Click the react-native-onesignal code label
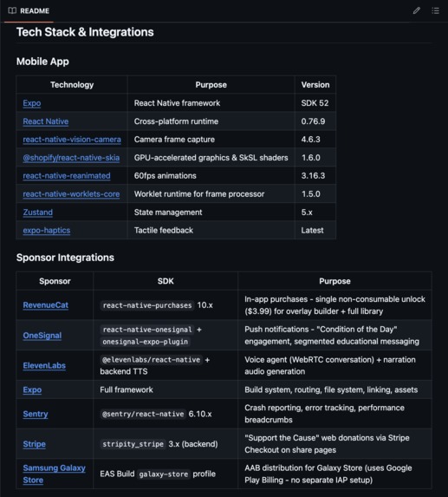Image resolution: width=448 pixels, height=497 pixels. point(147,330)
